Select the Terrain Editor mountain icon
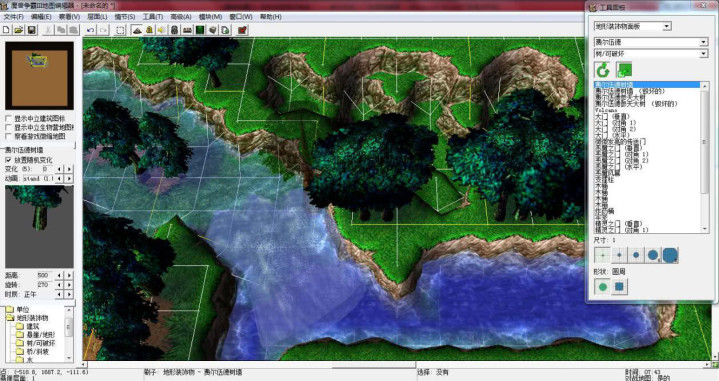The image size is (719, 381). click(x=137, y=30)
